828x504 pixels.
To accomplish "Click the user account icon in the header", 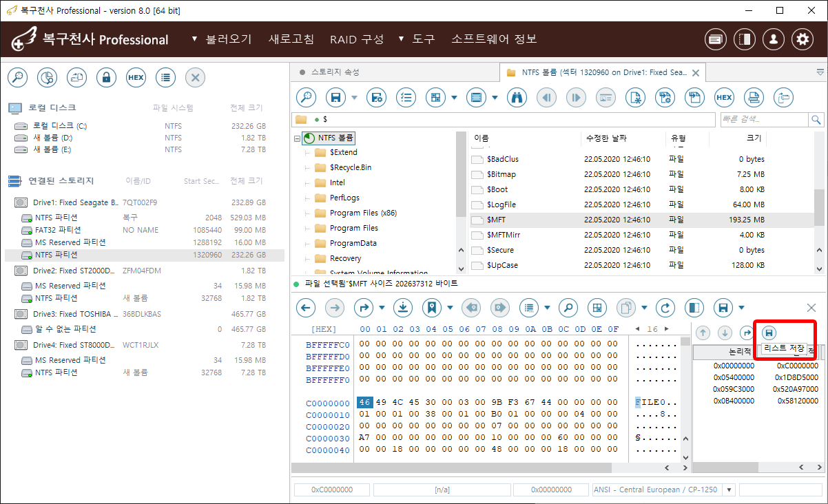I will point(774,39).
